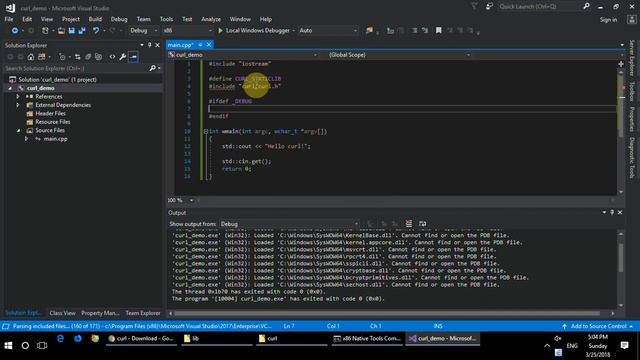Expand the External Dependencies node
The height and width of the screenshot is (360, 640).
coord(18,105)
